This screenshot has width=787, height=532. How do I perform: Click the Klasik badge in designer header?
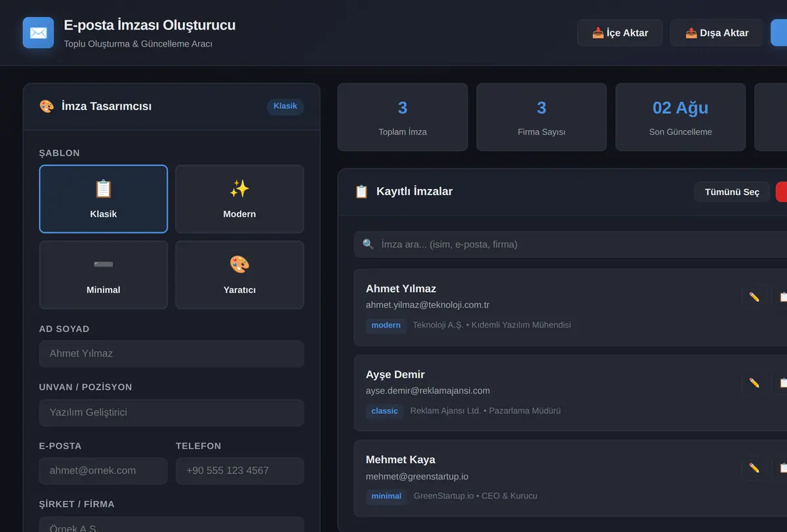coord(285,106)
